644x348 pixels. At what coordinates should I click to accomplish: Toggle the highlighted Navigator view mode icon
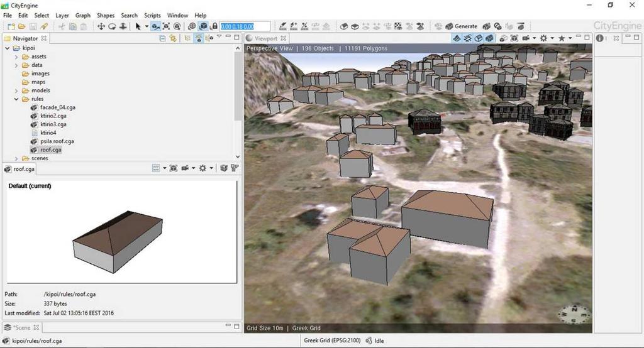point(199,38)
